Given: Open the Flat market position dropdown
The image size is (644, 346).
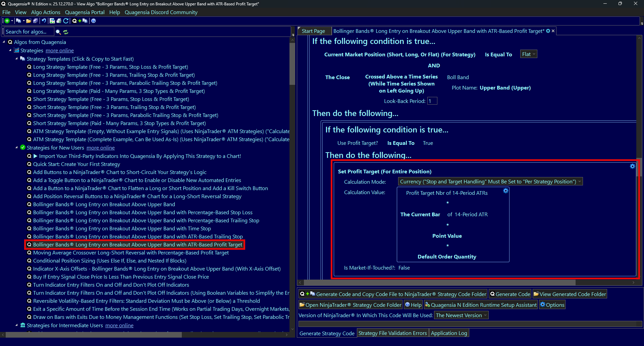Looking at the screenshot, I should click(x=528, y=54).
